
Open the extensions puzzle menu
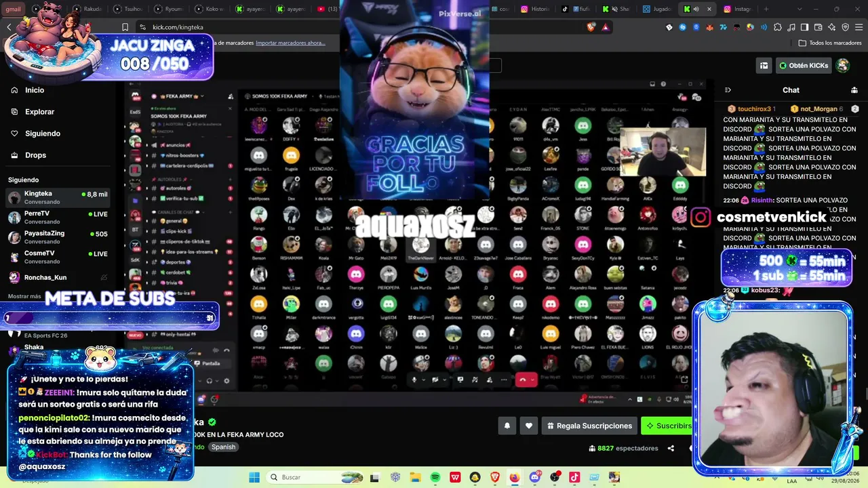[x=777, y=27]
